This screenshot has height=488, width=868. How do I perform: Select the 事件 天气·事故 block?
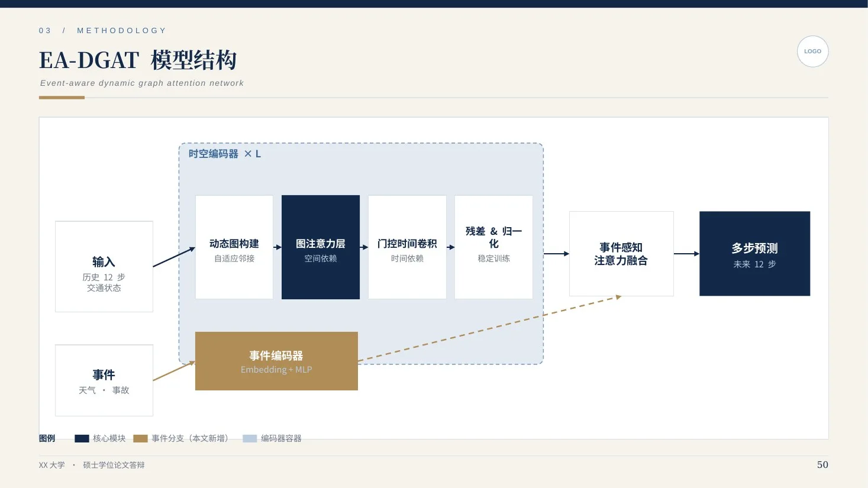[x=104, y=380]
